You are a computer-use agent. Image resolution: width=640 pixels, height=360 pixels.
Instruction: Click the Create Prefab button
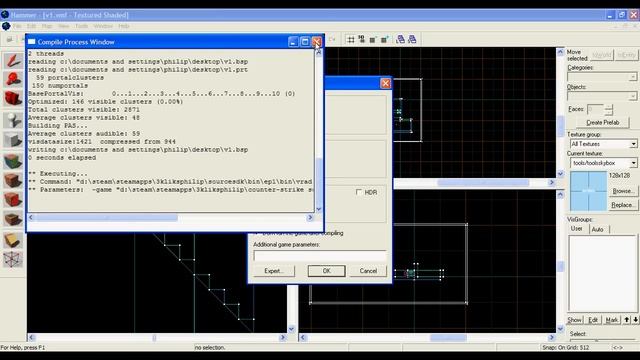pyautogui.click(x=602, y=122)
